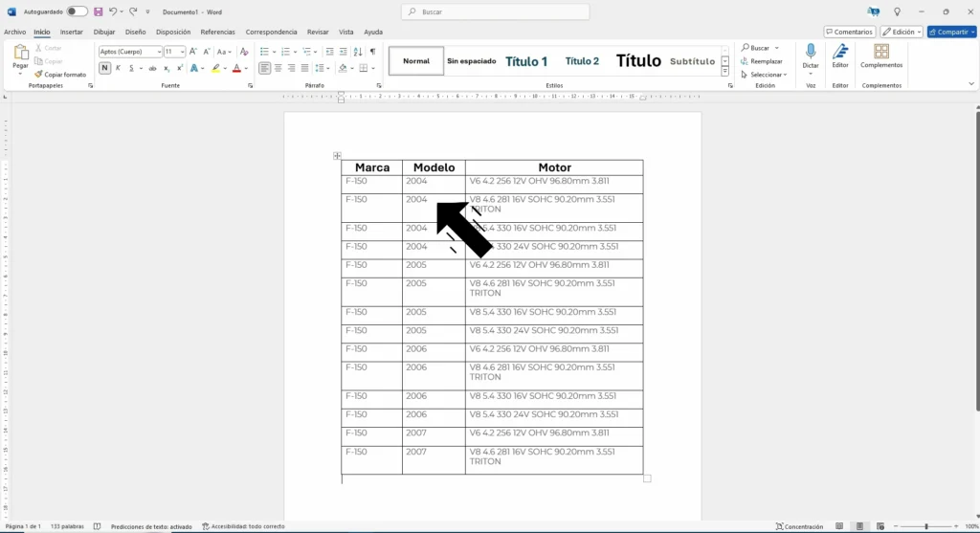Pick the text highlight color

(x=215, y=68)
